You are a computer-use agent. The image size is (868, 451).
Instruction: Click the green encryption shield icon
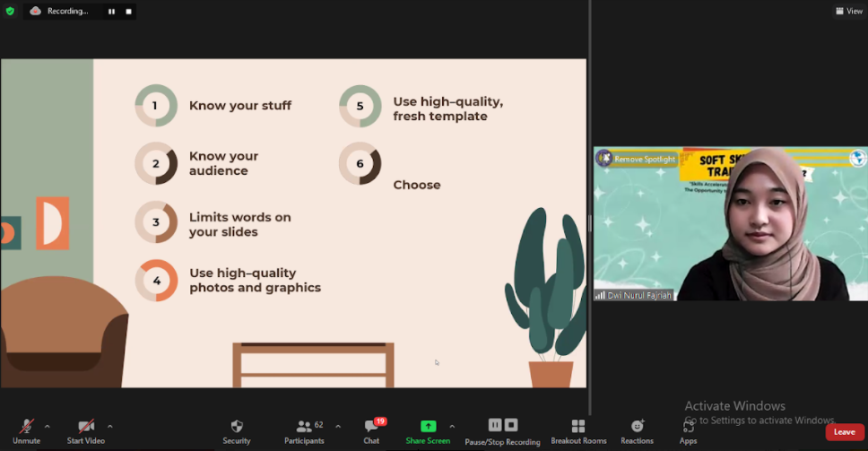[11, 11]
